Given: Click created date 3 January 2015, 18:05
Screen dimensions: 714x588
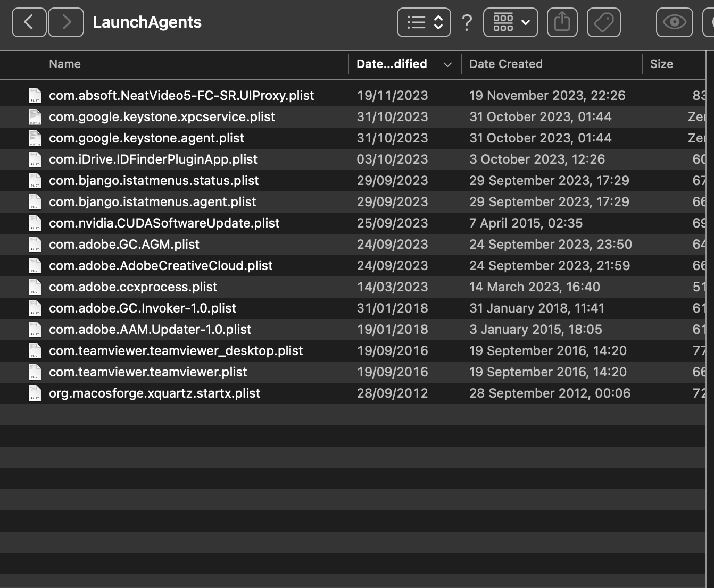Looking at the screenshot, I should click(536, 330).
